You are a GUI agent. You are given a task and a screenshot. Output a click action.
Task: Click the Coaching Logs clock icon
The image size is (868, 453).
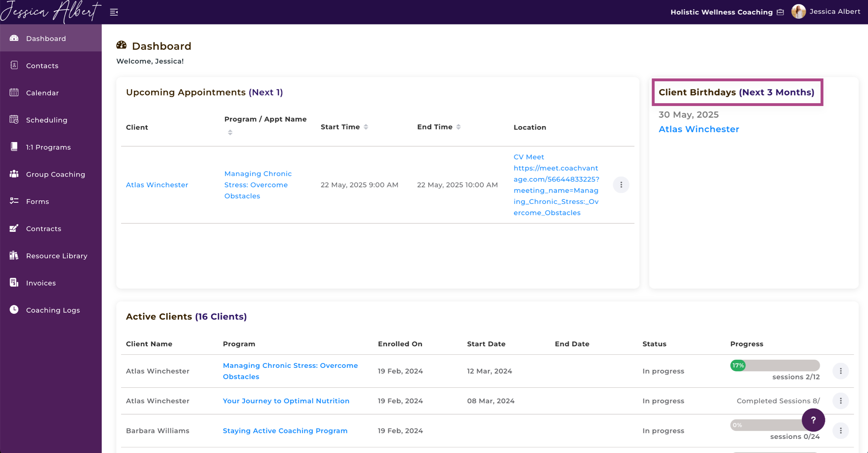point(14,310)
